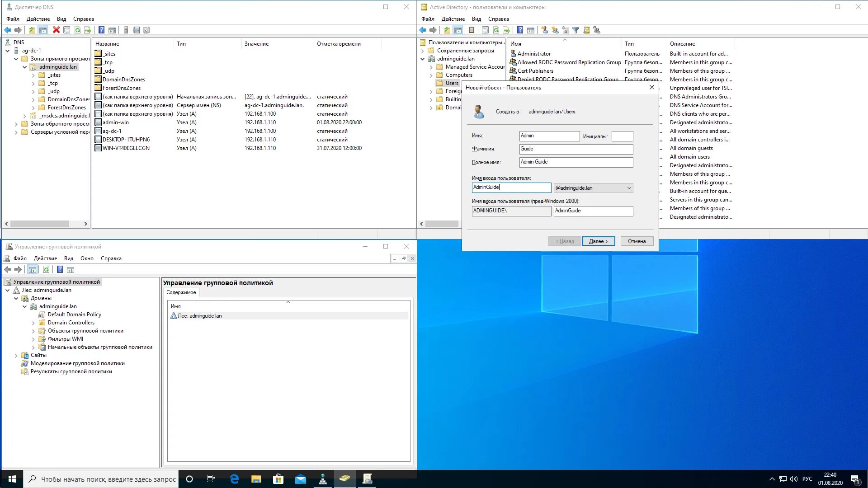Click the filter funnel icon in Active Directory toolbar
The height and width of the screenshot is (488, 868).
576,30
